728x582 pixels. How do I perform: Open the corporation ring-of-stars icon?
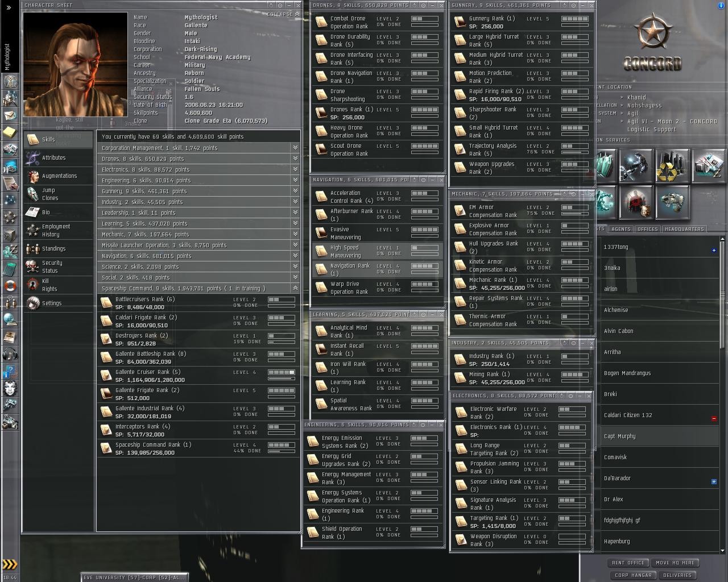click(x=10, y=217)
